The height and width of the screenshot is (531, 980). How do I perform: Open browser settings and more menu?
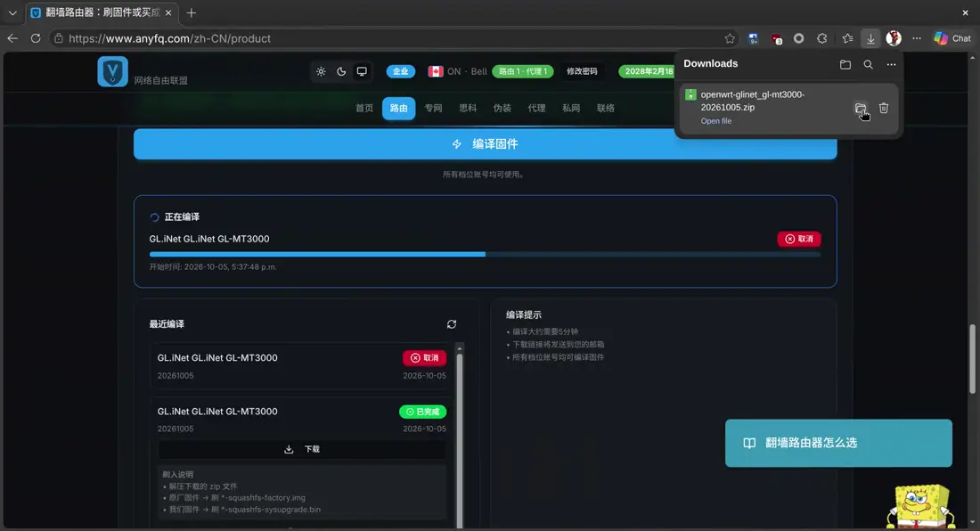tap(917, 38)
